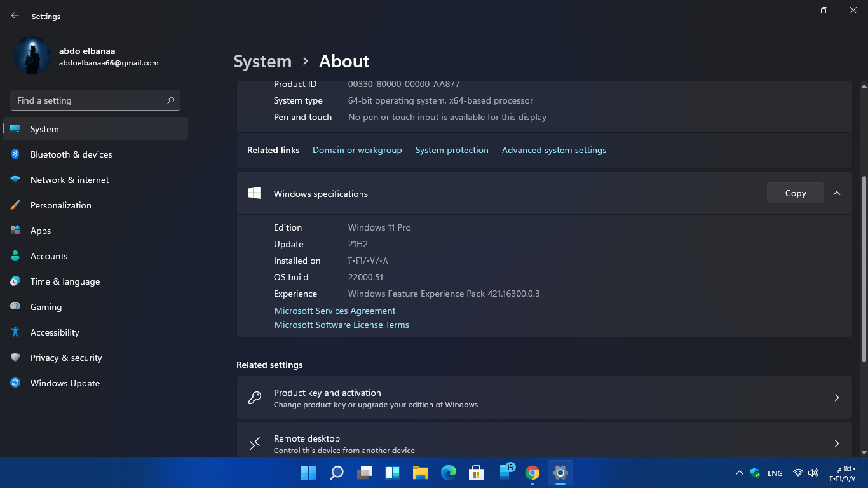The width and height of the screenshot is (868, 488).
Task: Click the 21H2 update value
Action: click(x=358, y=245)
